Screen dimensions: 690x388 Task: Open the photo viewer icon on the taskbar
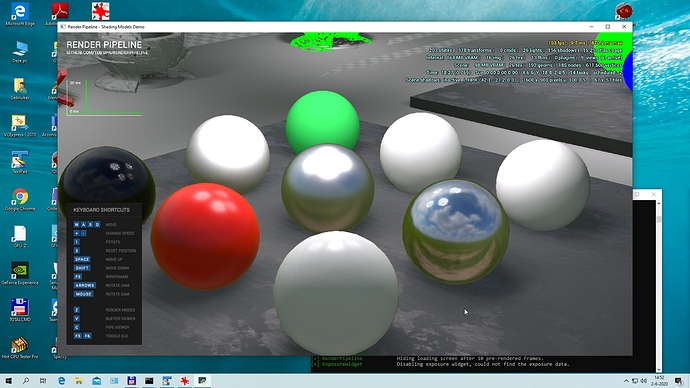[x=114, y=381]
